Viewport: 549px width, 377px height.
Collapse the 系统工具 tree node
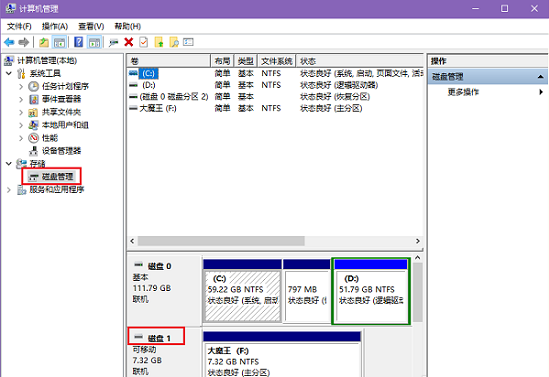click(9, 74)
